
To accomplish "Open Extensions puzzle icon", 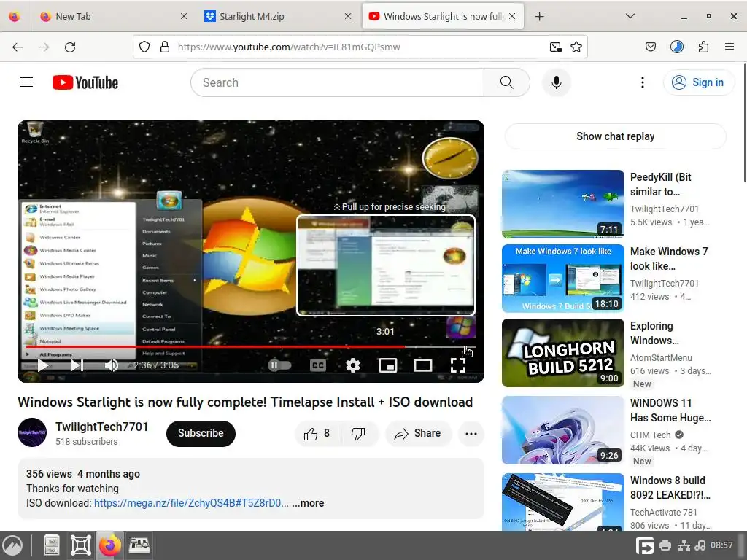I will coord(703,47).
